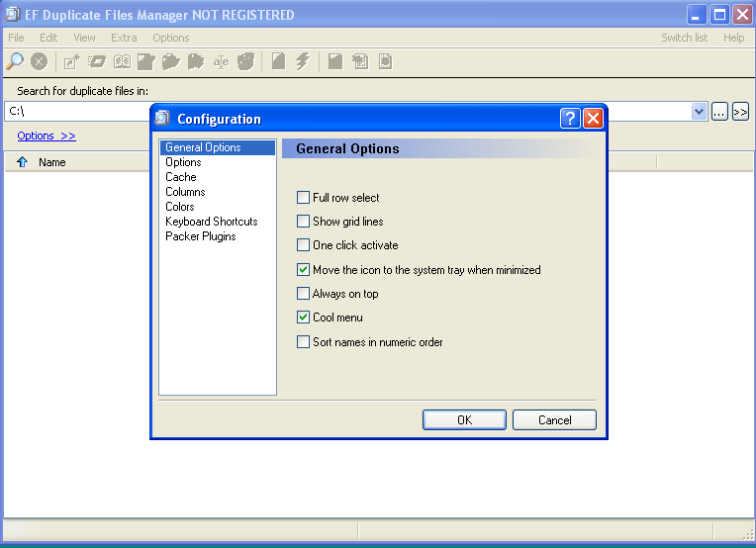Open the Options menu

170,38
